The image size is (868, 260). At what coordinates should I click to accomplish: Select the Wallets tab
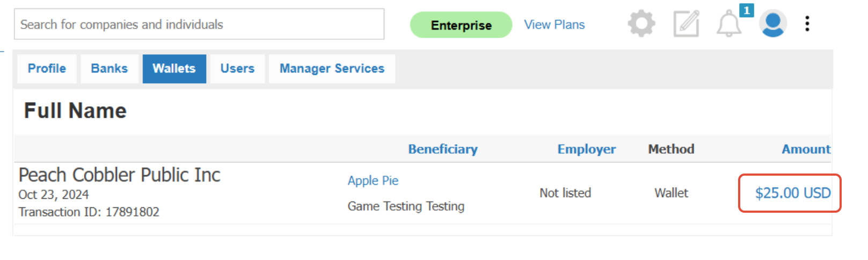(x=174, y=69)
